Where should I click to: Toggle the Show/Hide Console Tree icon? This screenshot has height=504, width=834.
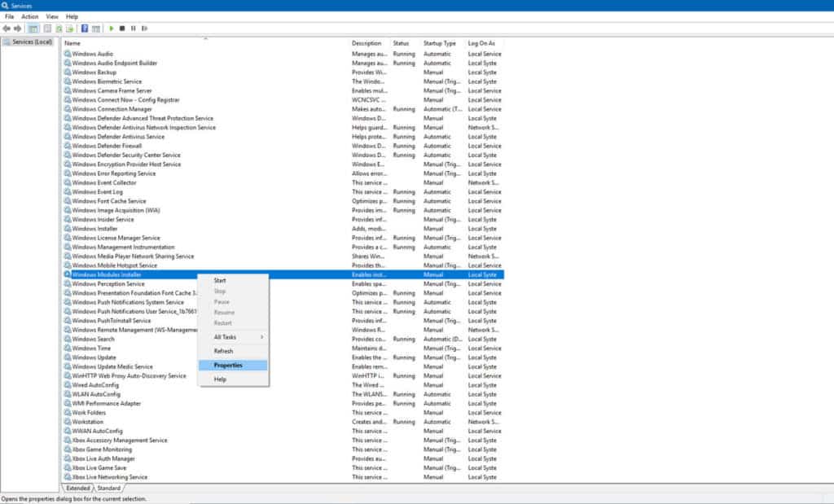(x=35, y=28)
